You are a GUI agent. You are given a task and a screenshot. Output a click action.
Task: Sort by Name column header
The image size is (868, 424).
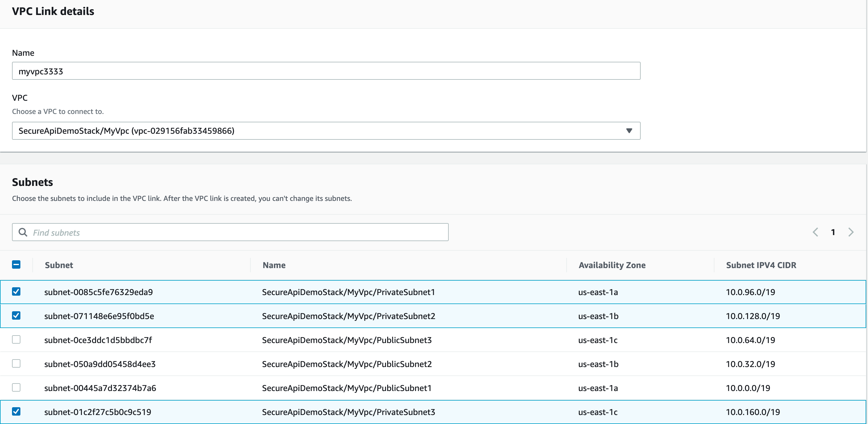(274, 265)
